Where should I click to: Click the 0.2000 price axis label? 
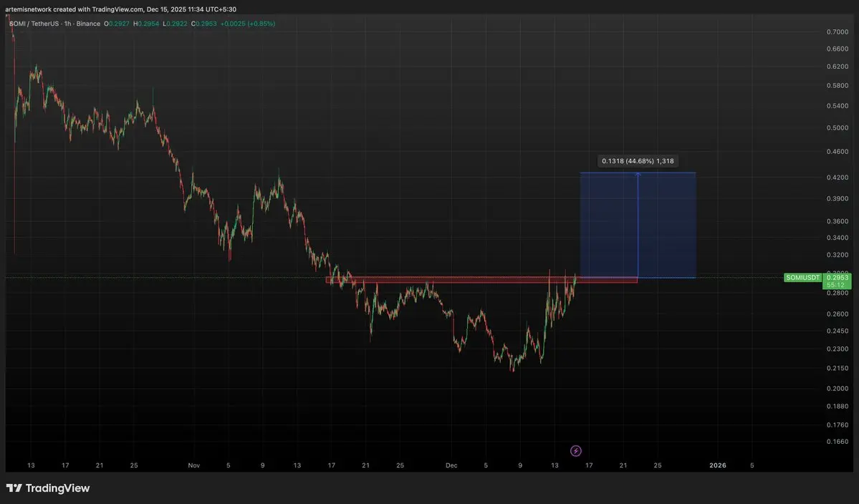click(x=837, y=389)
